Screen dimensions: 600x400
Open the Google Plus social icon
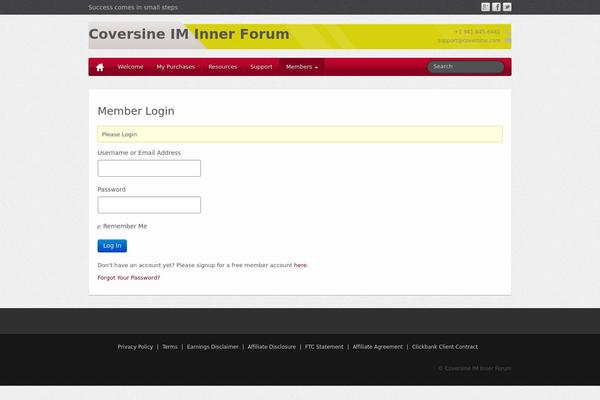(x=485, y=7)
